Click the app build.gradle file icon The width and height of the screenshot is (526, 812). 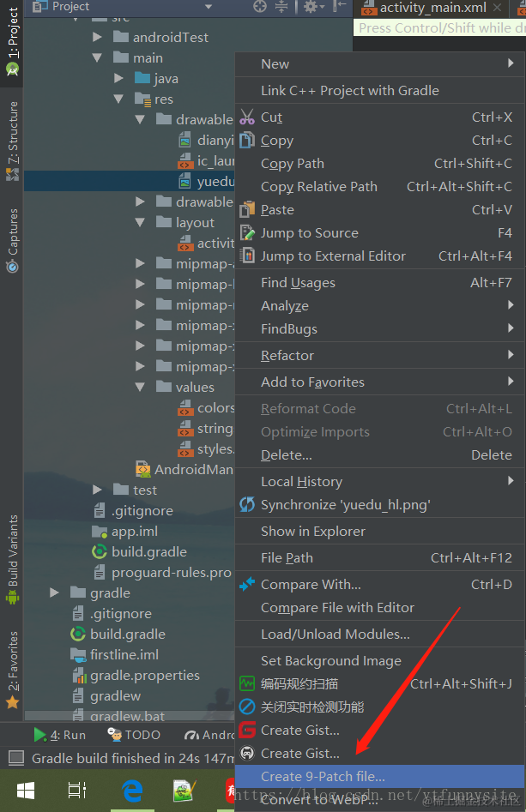click(99, 551)
